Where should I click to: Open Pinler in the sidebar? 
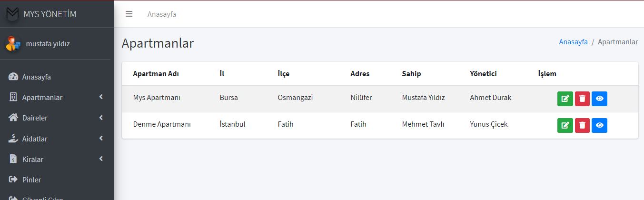(31, 180)
